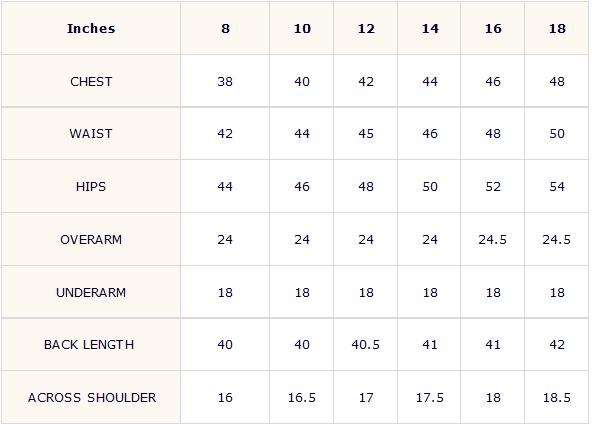Click the CHEST row label
The width and height of the screenshot is (592, 427).
(x=91, y=82)
